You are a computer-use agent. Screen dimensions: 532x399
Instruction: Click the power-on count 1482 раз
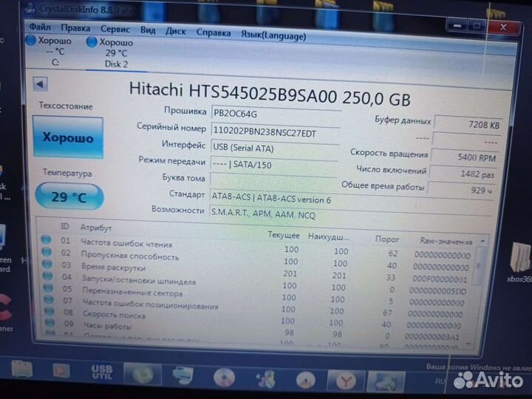point(463,174)
